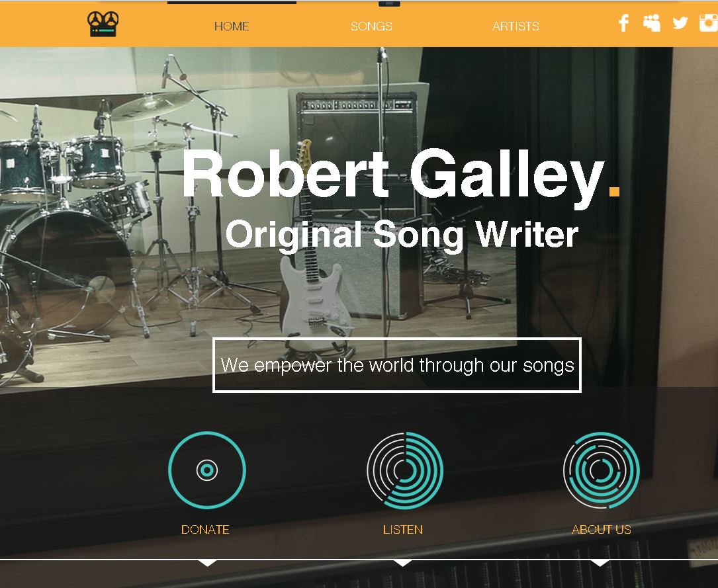Open the SONGS menu item
Image resolution: width=718 pixels, height=588 pixels.
[x=371, y=26]
